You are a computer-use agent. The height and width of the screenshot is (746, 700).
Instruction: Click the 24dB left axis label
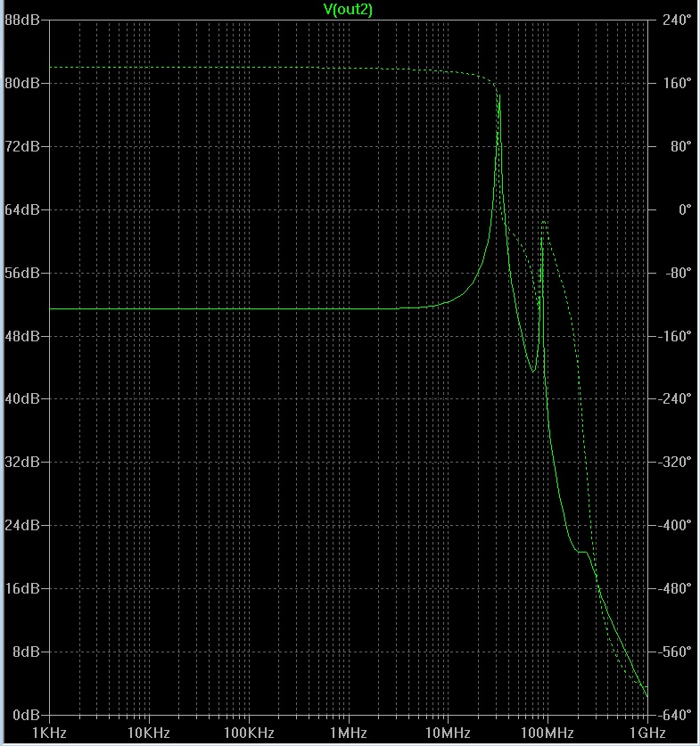tap(22, 525)
